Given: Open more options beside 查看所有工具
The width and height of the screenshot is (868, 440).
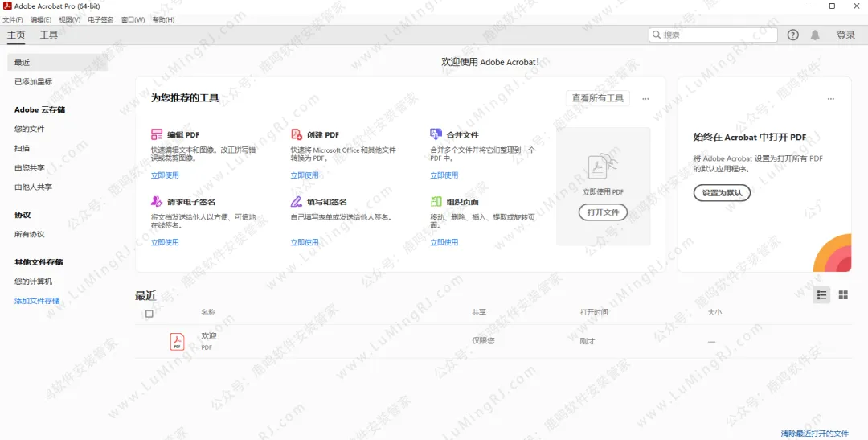Looking at the screenshot, I should [x=645, y=99].
